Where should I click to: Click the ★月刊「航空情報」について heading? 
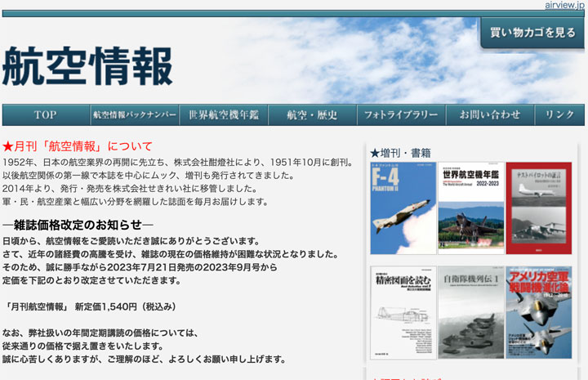(78, 146)
